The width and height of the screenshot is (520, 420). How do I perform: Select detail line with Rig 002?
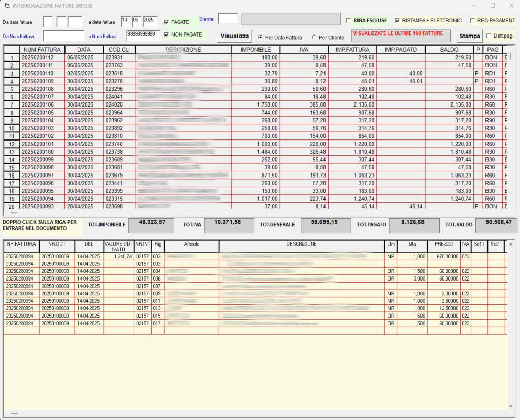pyautogui.click(x=255, y=256)
